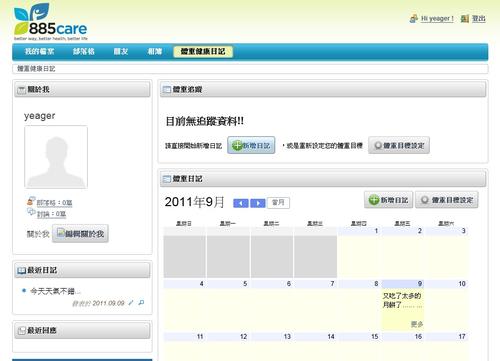Viewport: 500px width, 361px height.
Task: Select calendar day 2
Action: tap(403, 252)
